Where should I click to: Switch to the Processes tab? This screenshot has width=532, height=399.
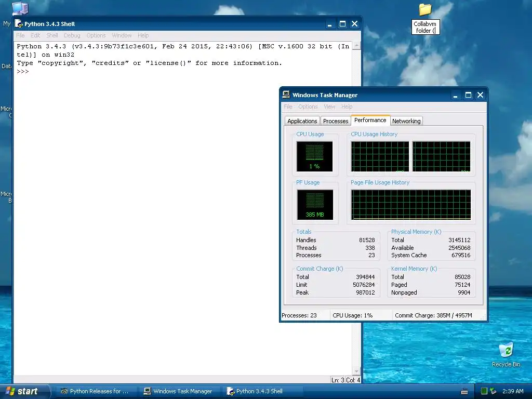(x=336, y=121)
